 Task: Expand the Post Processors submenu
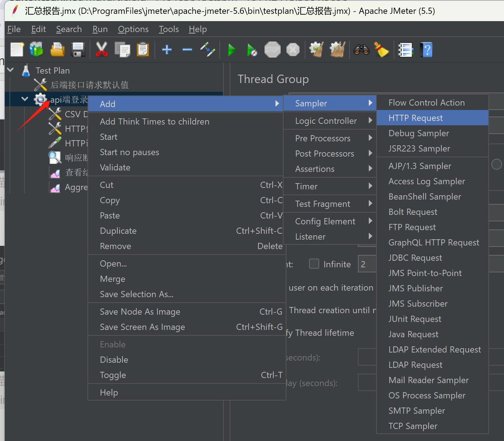click(x=330, y=154)
